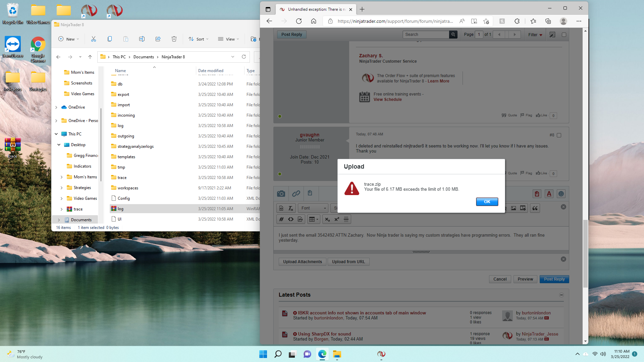The width and height of the screenshot is (644, 362).
Task: Click the insert link chain icon
Action: pyautogui.click(x=296, y=194)
